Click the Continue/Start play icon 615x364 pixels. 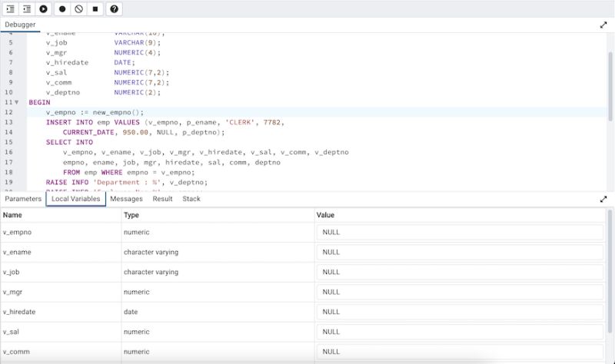[x=44, y=8]
